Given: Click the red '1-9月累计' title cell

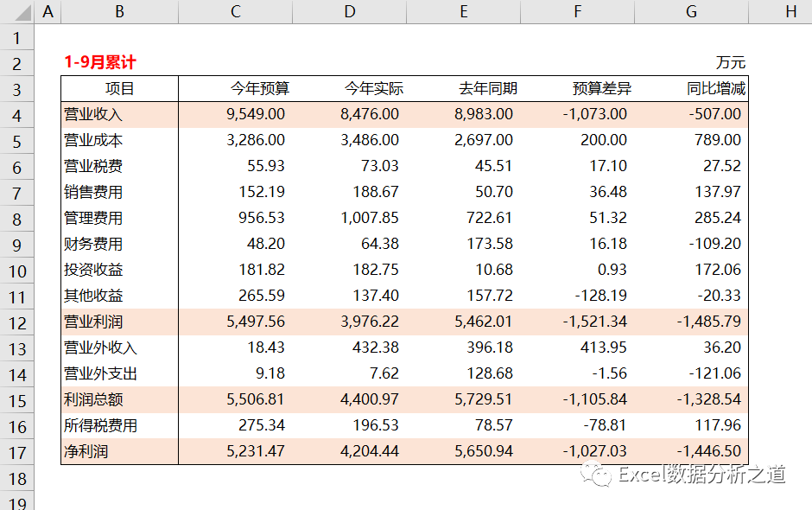Looking at the screenshot, I should click(119, 63).
